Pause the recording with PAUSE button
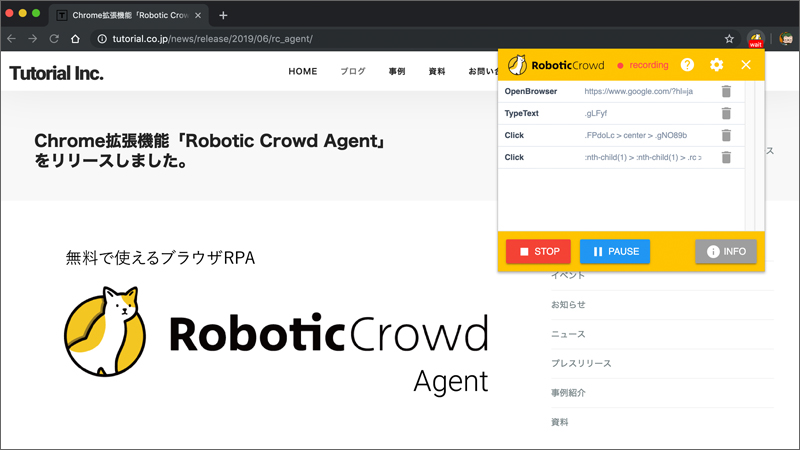800x450 pixels. coord(615,252)
